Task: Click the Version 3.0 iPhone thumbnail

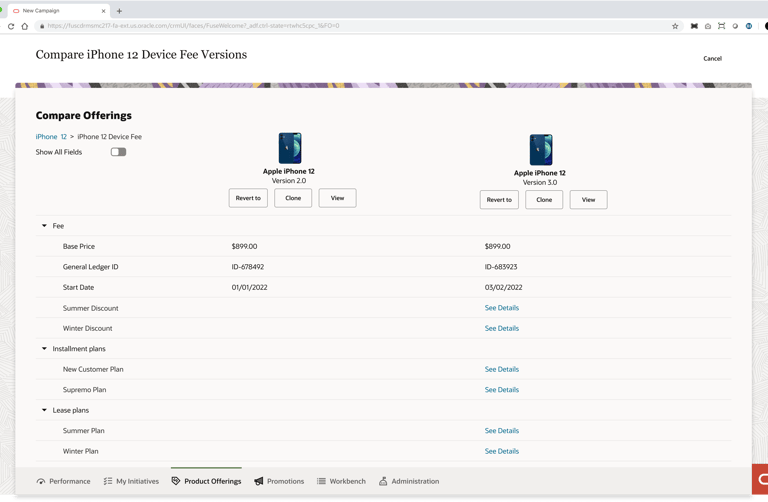Action: pos(541,150)
